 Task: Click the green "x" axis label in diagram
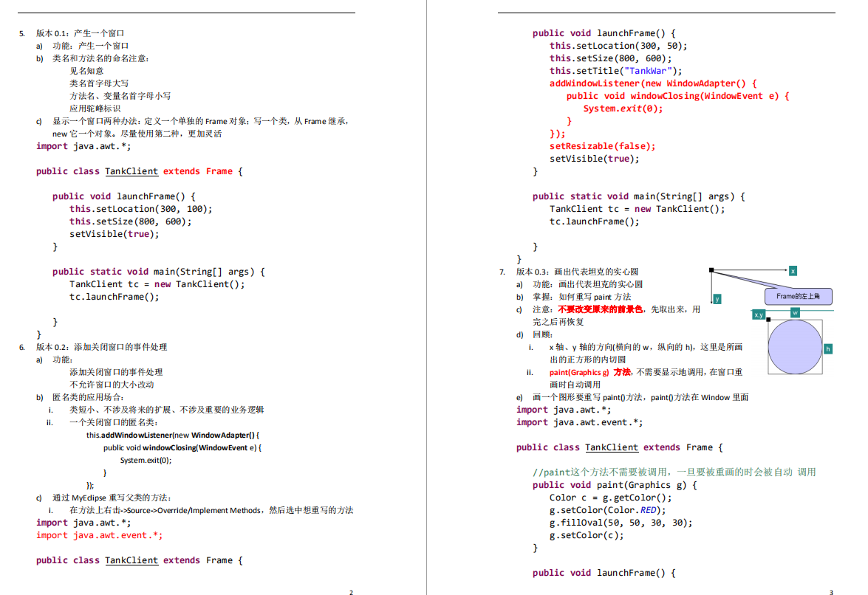point(793,271)
